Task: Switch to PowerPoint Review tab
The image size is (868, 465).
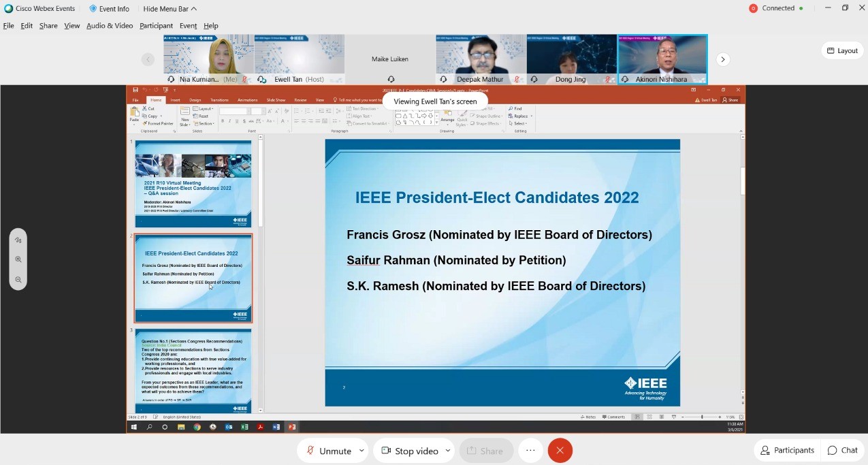Action: tap(300, 100)
